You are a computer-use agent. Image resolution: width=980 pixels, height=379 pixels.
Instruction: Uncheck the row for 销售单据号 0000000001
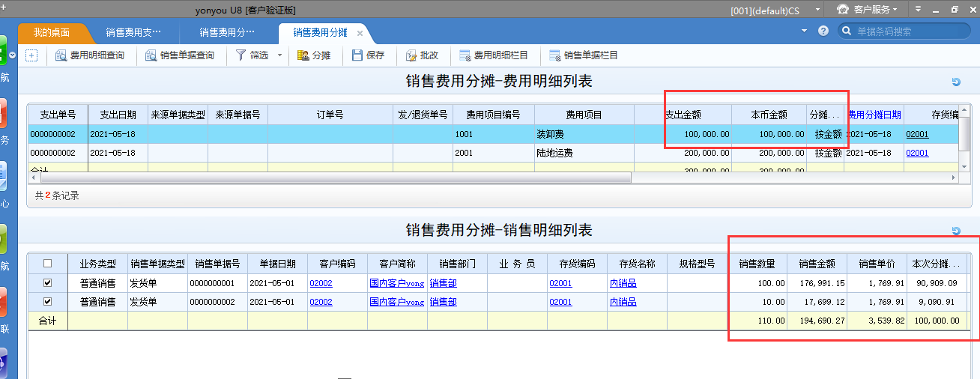[48, 283]
